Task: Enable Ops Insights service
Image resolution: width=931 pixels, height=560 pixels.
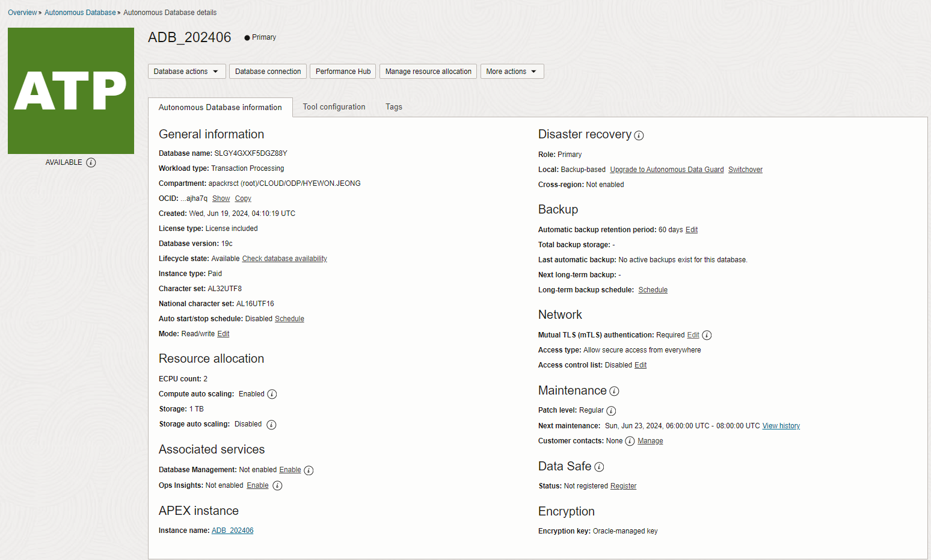Action: pos(257,485)
